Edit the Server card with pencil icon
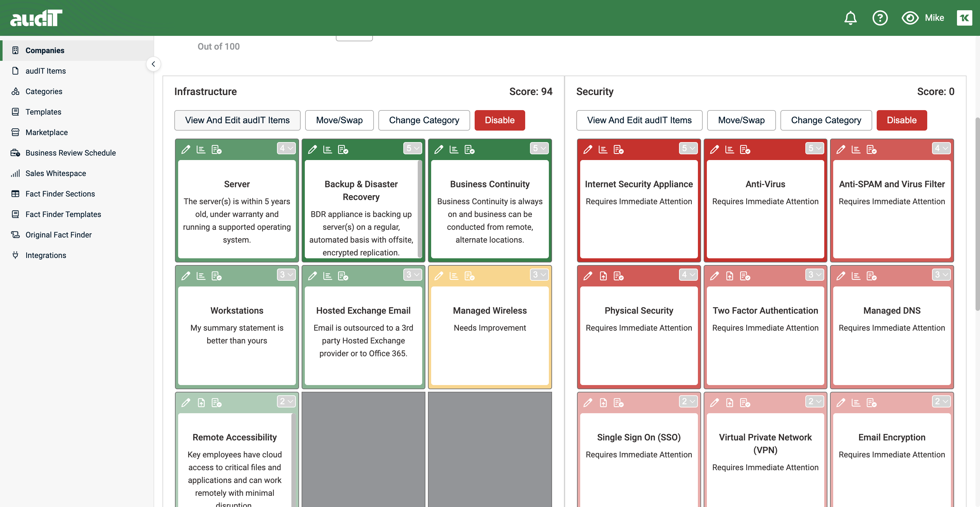This screenshot has height=507, width=980. tap(186, 149)
